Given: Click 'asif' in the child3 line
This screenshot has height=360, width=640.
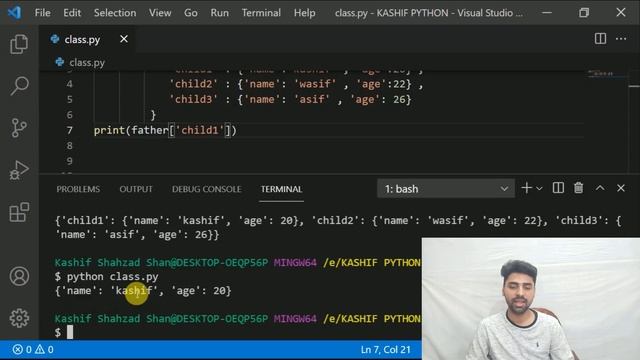Looking at the screenshot, I should (312, 99).
